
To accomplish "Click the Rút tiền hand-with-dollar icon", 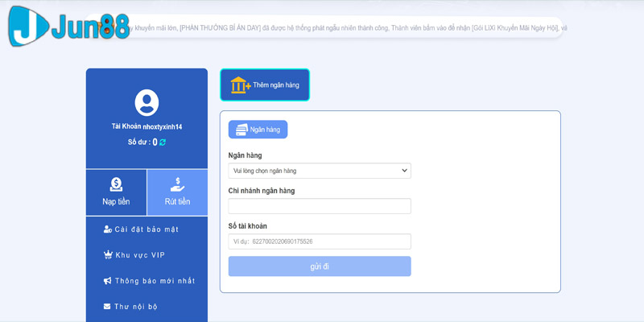I will pos(177,185).
